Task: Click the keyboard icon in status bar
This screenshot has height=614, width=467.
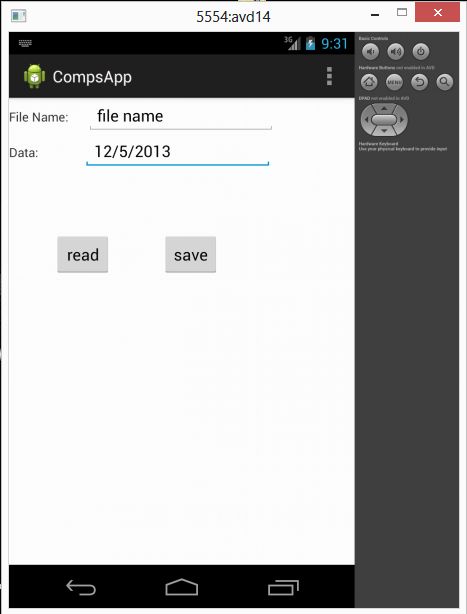Action: (25, 43)
